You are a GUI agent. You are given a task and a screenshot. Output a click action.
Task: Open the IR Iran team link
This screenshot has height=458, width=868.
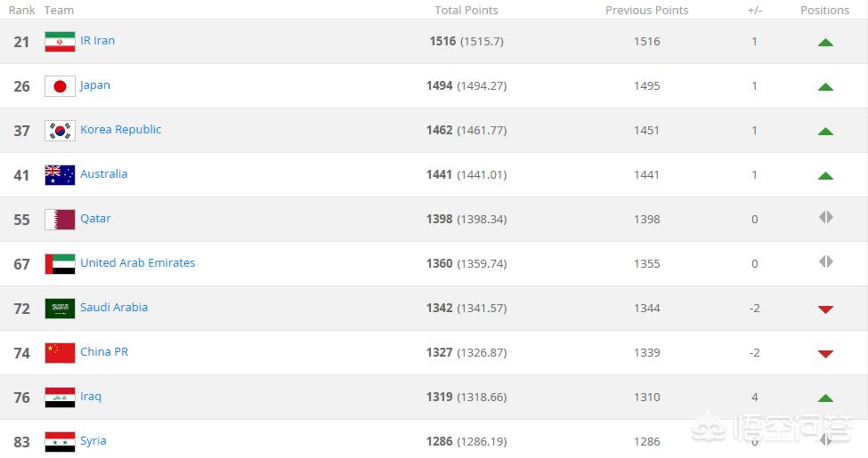pos(97,41)
